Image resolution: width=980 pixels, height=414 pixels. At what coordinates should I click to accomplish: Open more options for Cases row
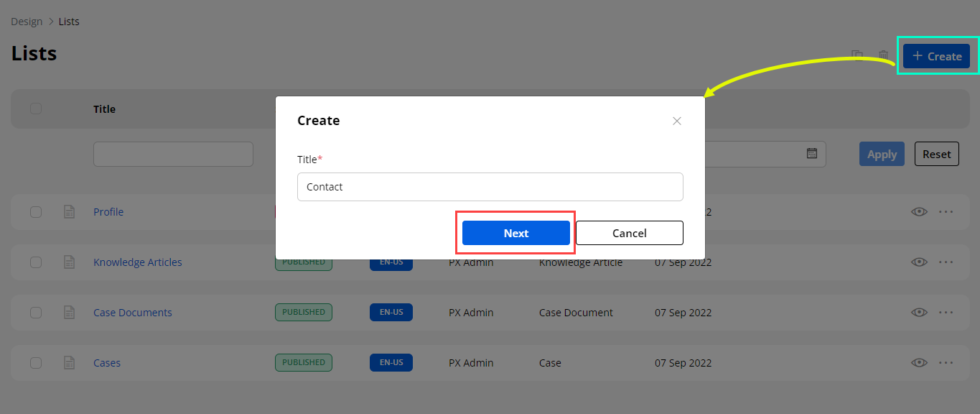pos(946,363)
